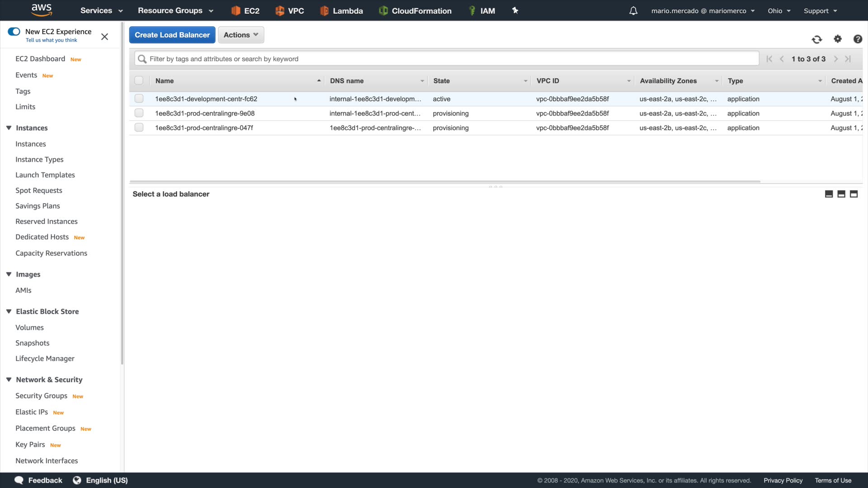The height and width of the screenshot is (488, 868).
Task: Click the refresh icon above the table
Action: point(816,39)
